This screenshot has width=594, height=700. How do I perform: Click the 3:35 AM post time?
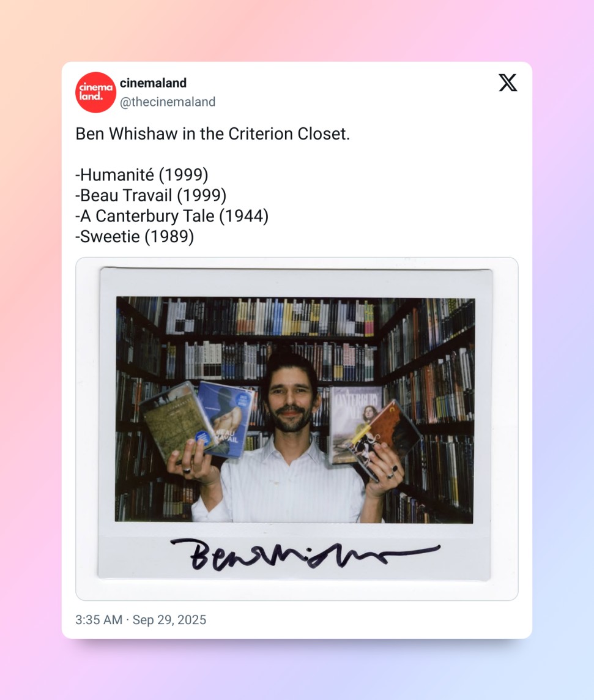pyautogui.click(x=98, y=620)
